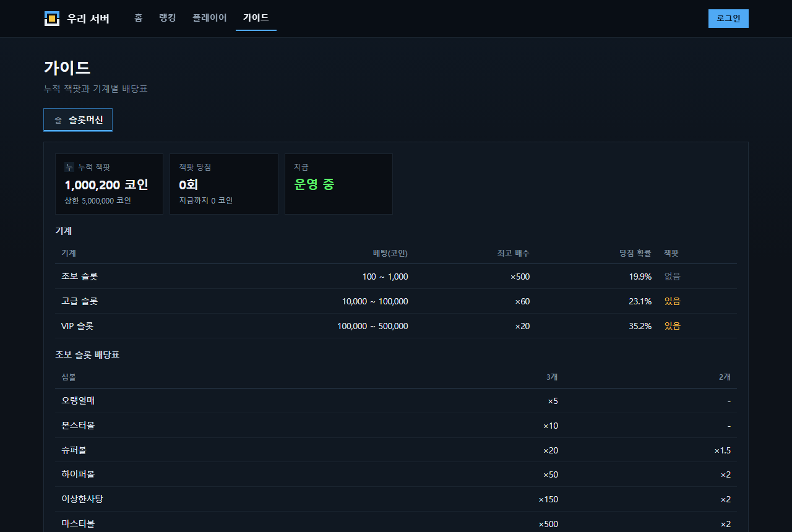Open the 플레이어 menu item
This screenshot has height=532, width=792.
click(x=210, y=18)
